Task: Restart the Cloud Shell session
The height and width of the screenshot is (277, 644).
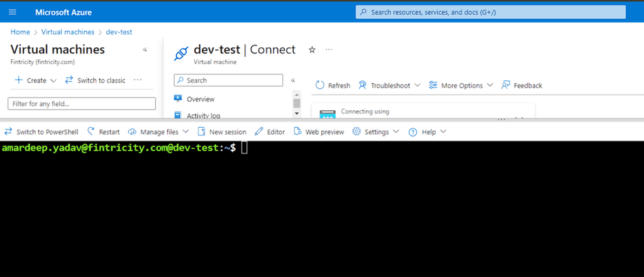Action: click(x=104, y=132)
